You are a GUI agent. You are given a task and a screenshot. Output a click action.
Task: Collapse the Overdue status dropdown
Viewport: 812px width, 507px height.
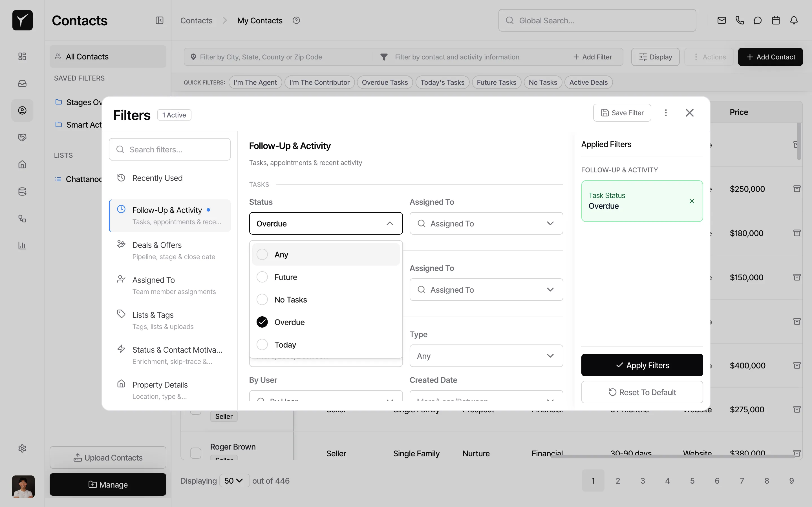point(390,223)
